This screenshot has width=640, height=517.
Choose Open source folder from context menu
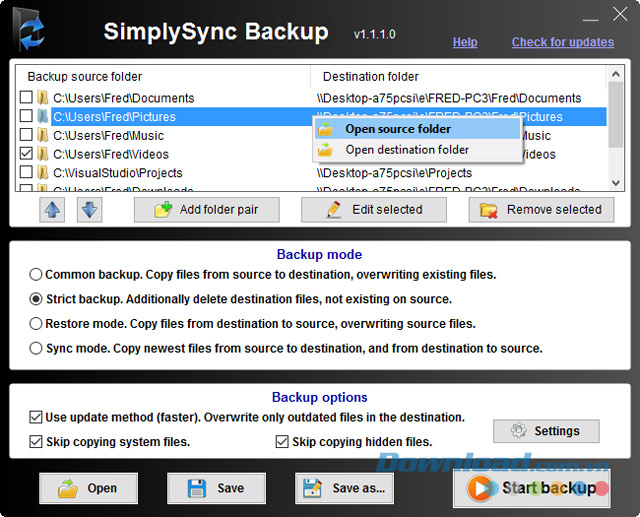pyautogui.click(x=397, y=129)
